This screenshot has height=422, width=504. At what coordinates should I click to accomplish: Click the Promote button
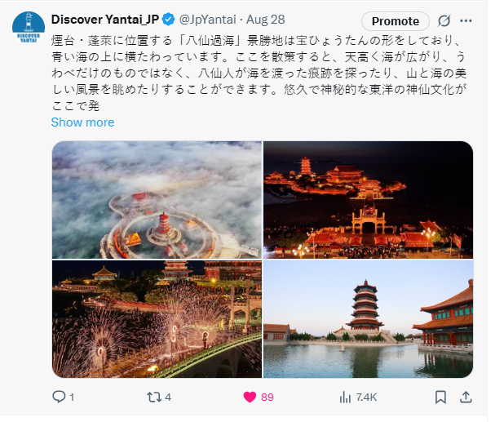click(x=396, y=21)
